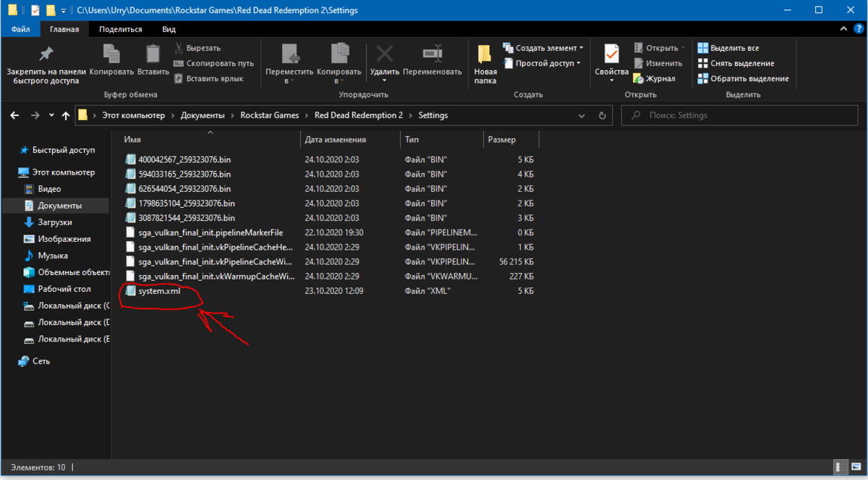Expand Создать элемент dropdown
The height and width of the screenshot is (480, 868).
point(543,48)
